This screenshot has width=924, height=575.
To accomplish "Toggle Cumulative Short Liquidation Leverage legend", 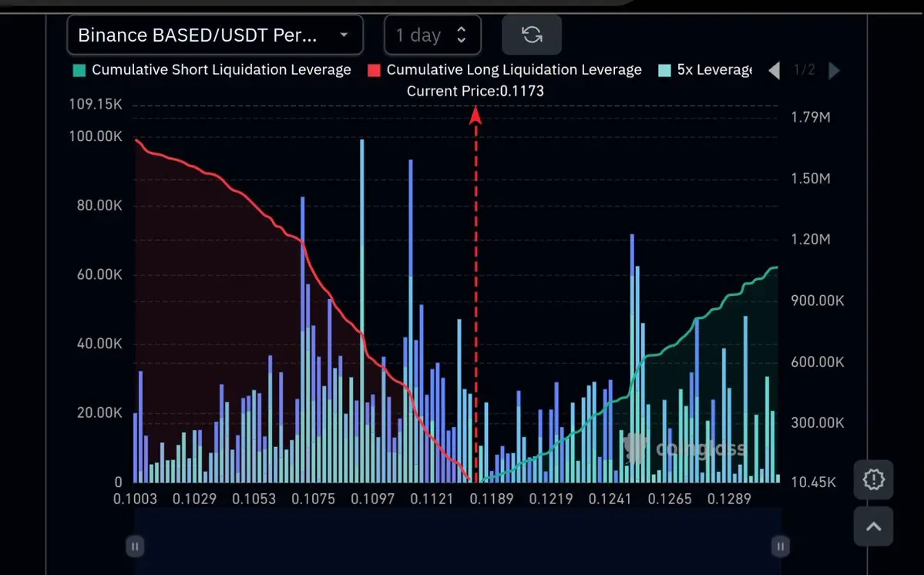I will click(x=212, y=70).
